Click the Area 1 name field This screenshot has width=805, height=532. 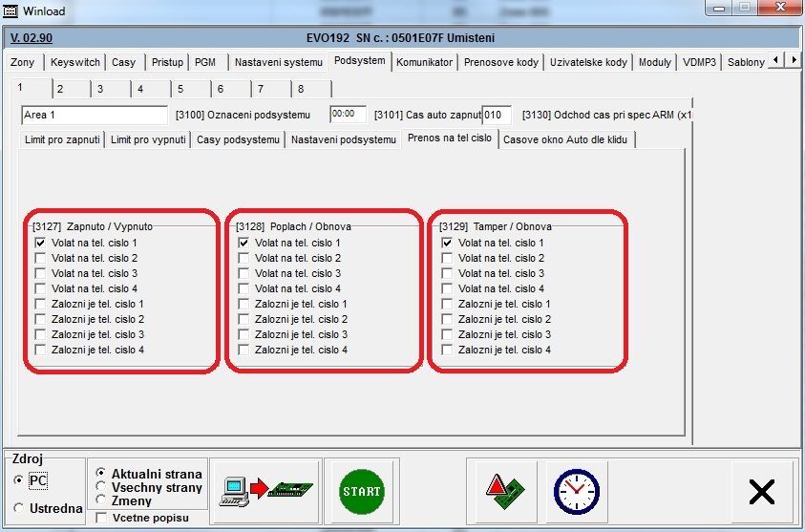(94, 115)
